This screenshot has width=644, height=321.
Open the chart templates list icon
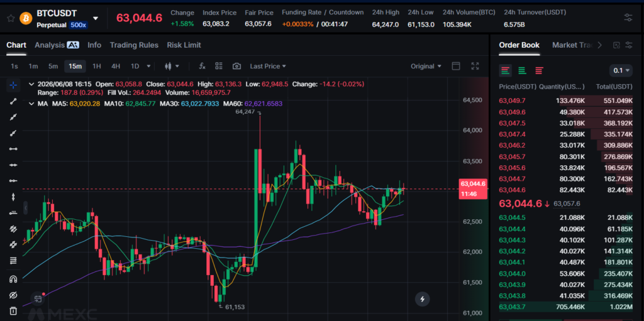219,66
